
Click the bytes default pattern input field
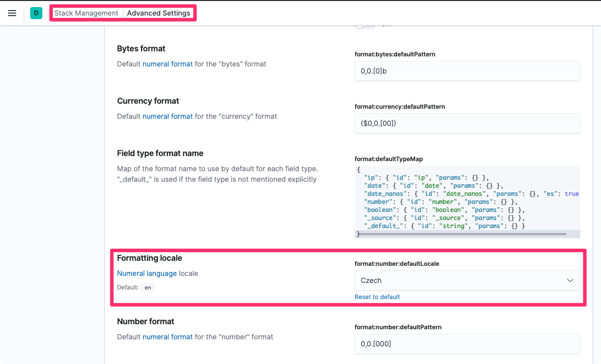point(466,71)
